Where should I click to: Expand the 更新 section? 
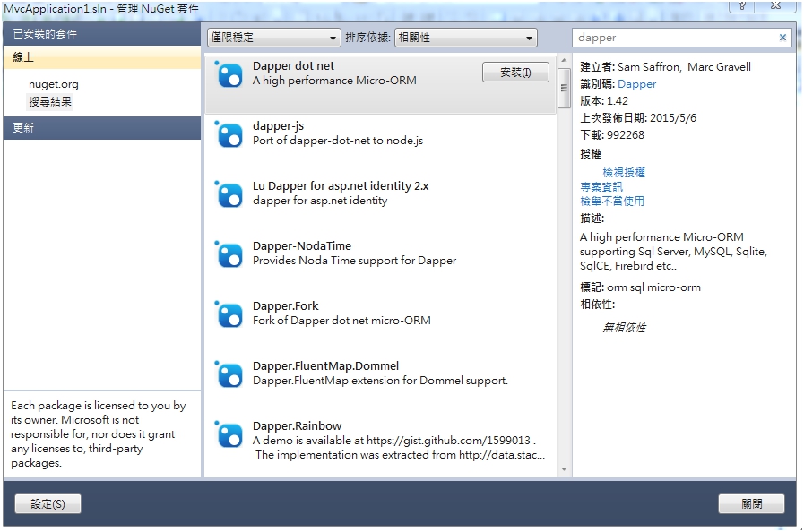(101, 127)
